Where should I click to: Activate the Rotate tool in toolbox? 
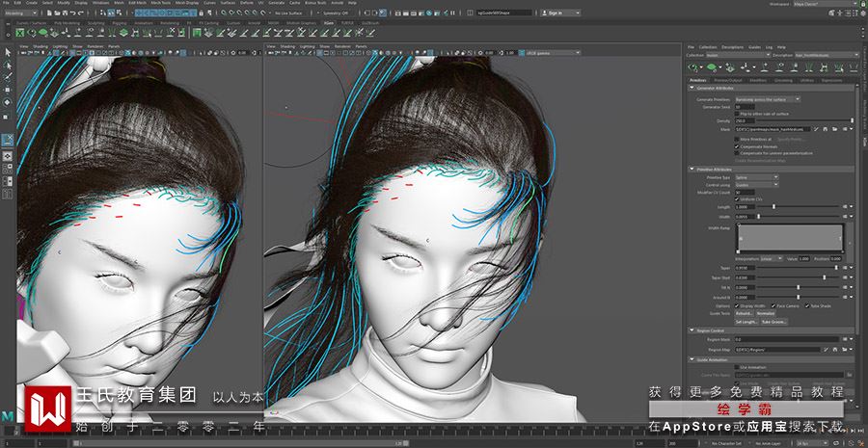click(x=8, y=102)
